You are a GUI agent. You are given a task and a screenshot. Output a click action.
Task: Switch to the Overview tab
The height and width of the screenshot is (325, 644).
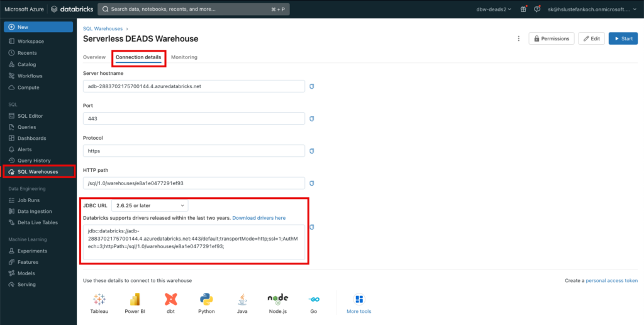pyautogui.click(x=94, y=57)
